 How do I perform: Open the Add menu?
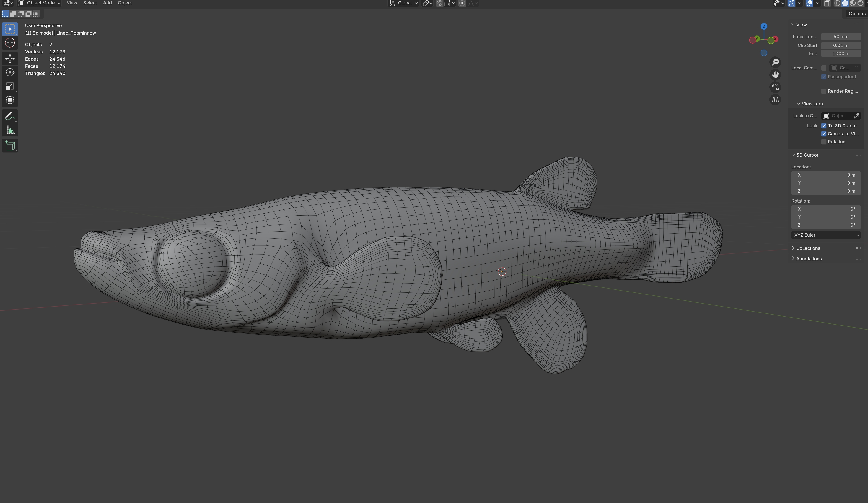[107, 3]
